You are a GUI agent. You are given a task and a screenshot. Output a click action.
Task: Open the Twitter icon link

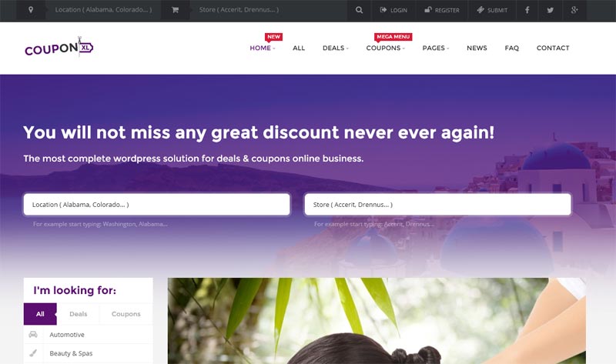tap(551, 10)
